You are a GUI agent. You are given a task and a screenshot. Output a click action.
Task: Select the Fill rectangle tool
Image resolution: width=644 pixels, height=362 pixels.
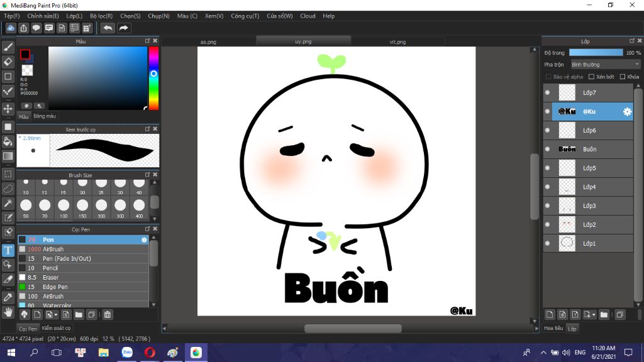[x=8, y=127]
